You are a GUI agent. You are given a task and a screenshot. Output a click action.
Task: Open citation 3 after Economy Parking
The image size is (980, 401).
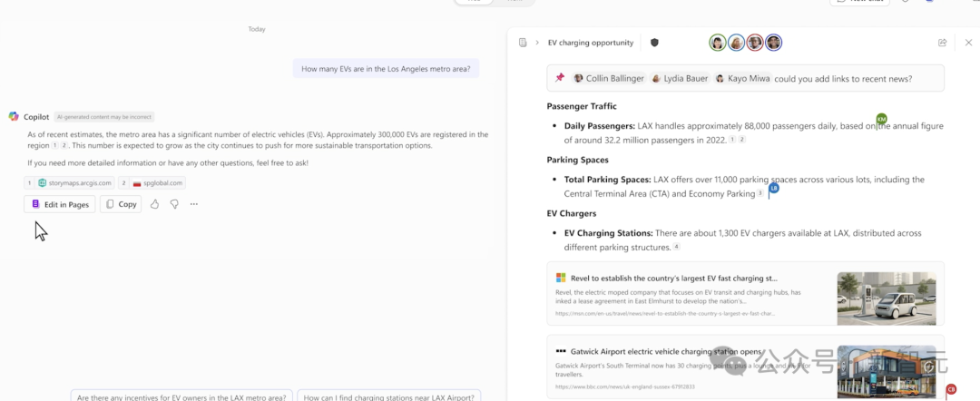coord(760,193)
